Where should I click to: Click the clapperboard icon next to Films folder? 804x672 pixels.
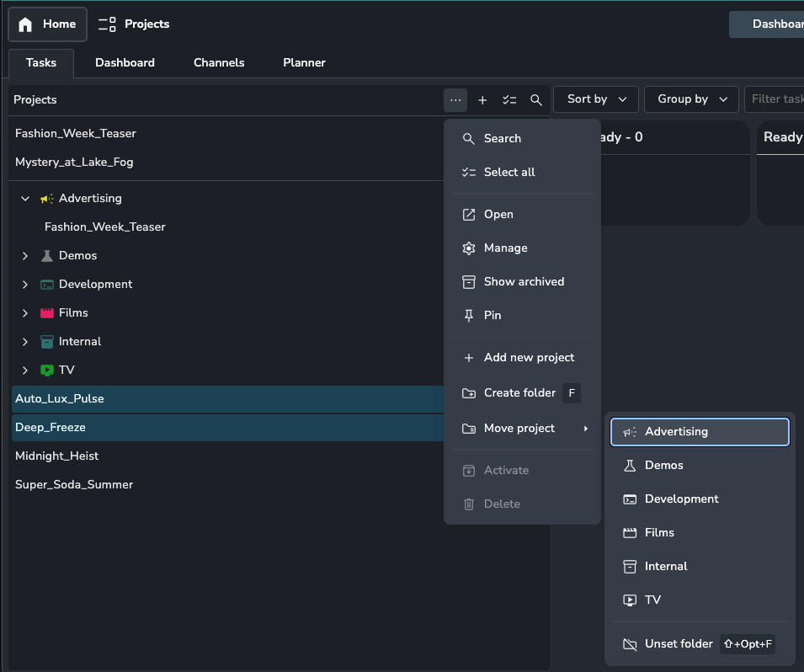point(46,313)
